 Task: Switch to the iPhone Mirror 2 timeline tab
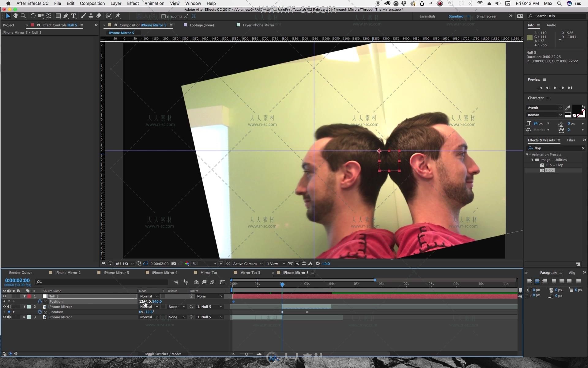point(68,273)
